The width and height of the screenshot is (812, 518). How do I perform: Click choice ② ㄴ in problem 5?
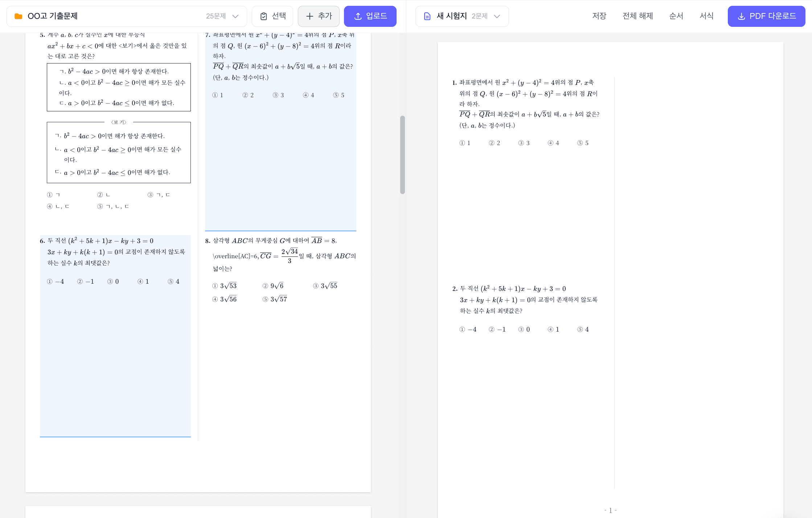104,195
